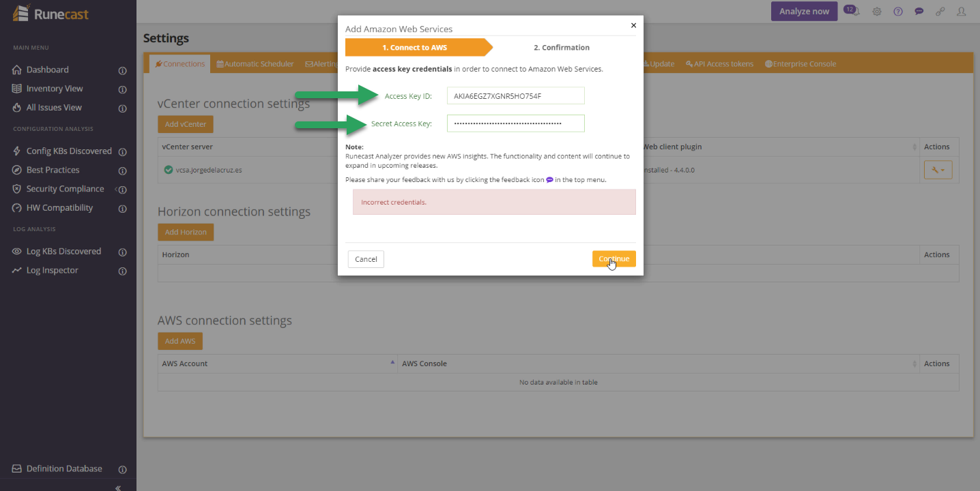
Task: Show info for Inventory View item
Action: [123, 89]
